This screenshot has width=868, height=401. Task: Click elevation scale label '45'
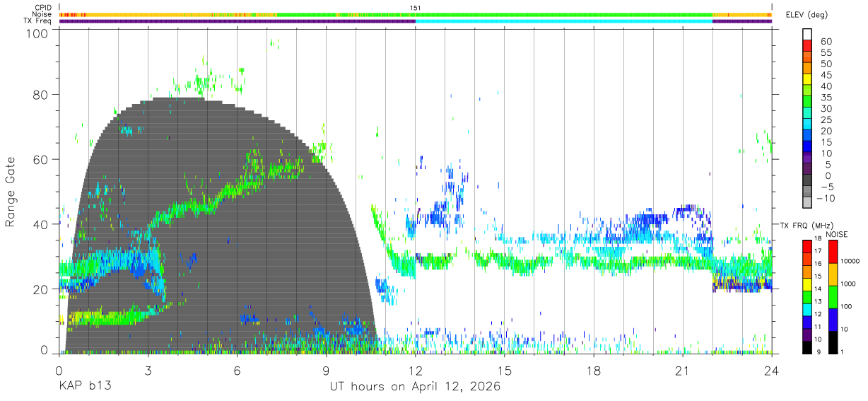point(826,75)
